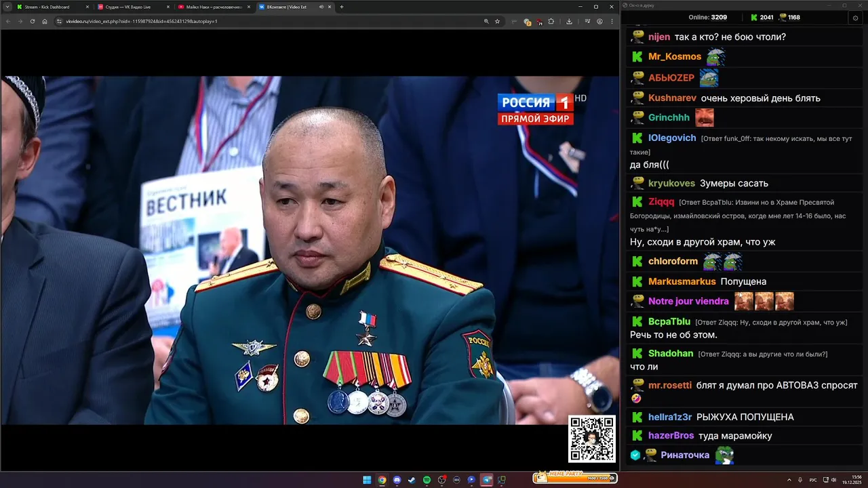Open the browser home page
868x488 pixels.
pyautogui.click(x=45, y=21)
